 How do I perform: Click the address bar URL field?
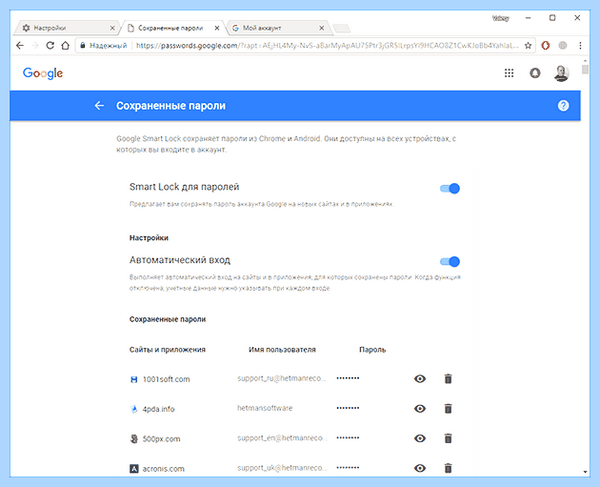327,46
